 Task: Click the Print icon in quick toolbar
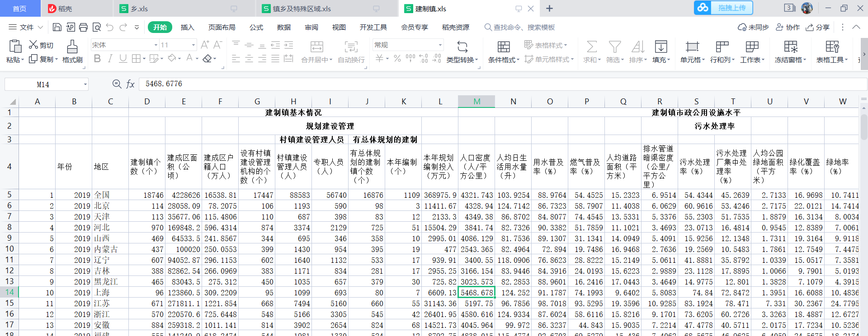point(83,27)
